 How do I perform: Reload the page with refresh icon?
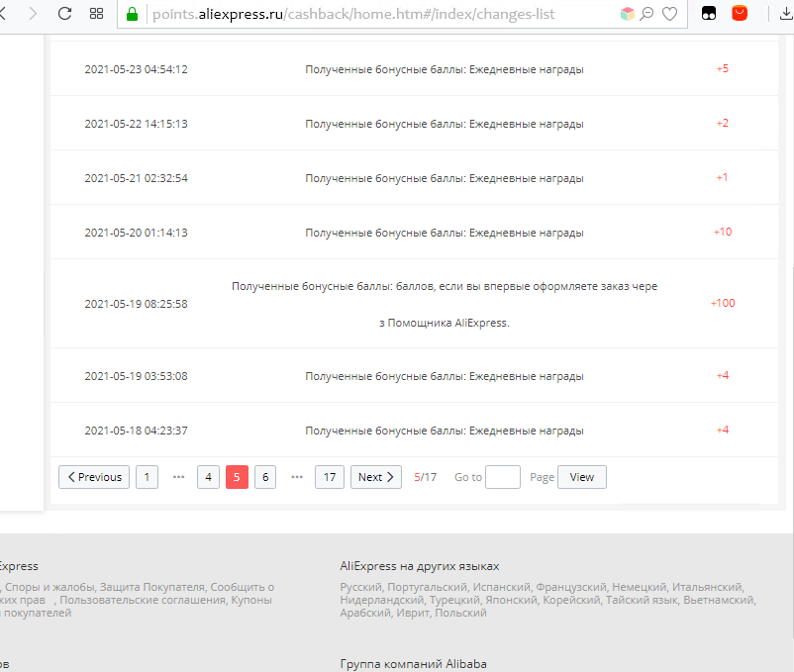pyautogui.click(x=64, y=14)
